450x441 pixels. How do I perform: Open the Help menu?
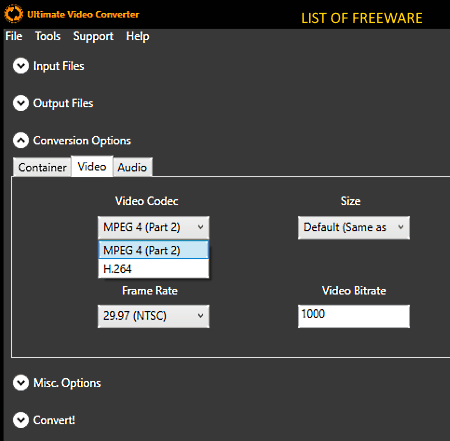pyautogui.click(x=137, y=36)
